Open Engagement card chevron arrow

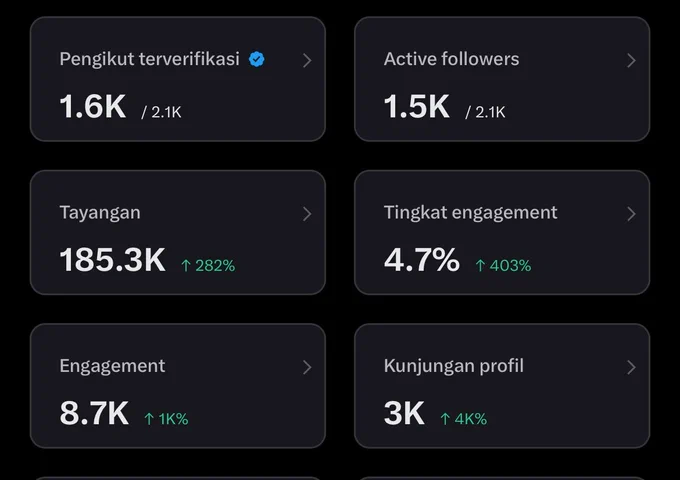point(307,367)
